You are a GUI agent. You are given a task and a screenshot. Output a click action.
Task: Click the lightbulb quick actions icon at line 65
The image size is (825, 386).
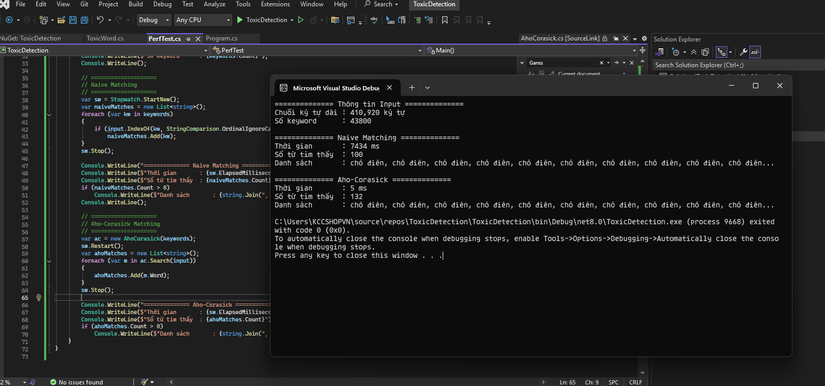38,298
